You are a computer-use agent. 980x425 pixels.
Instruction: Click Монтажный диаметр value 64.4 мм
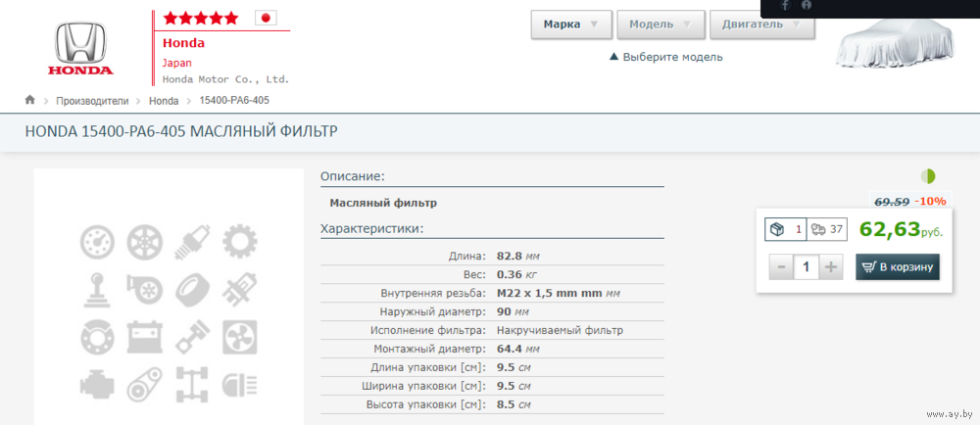click(x=518, y=349)
